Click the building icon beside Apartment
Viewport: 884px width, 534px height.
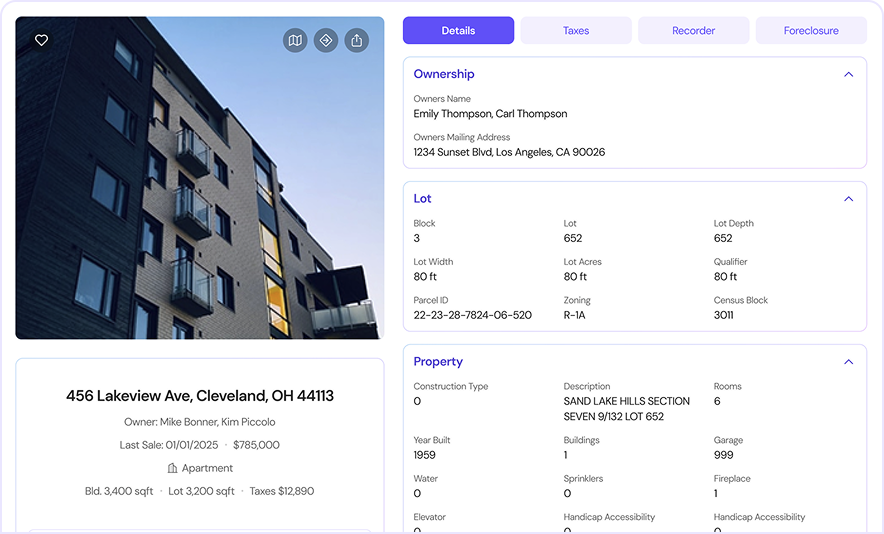tap(172, 468)
